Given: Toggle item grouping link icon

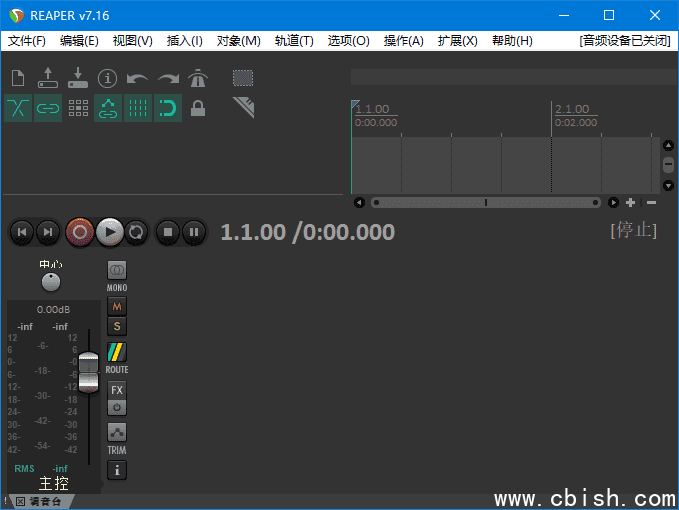Looking at the screenshot, I should [48, 108].
